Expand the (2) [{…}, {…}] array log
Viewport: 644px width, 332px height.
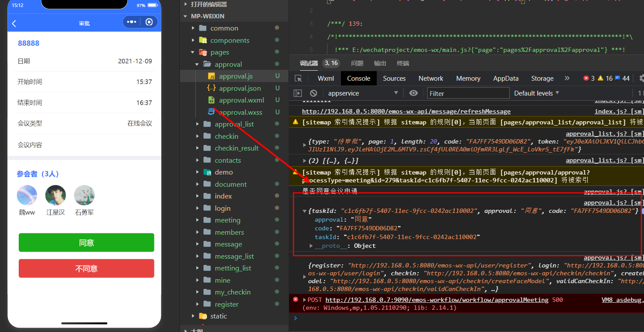click(x=304, y=161)
